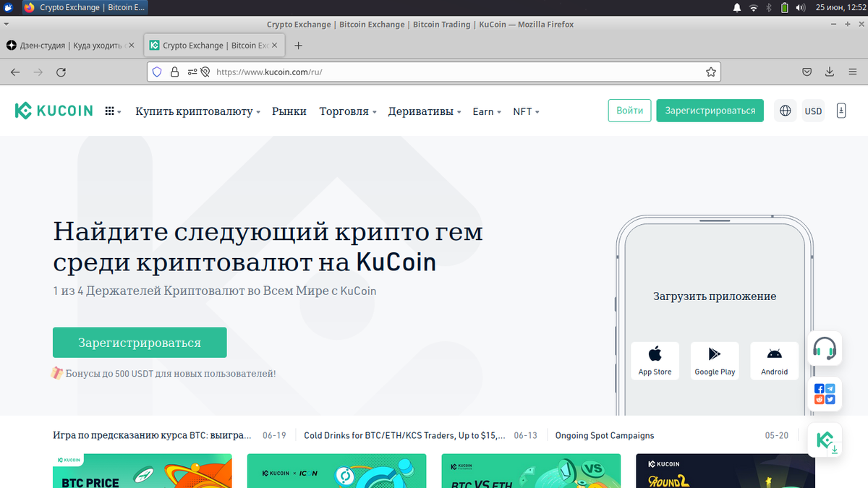The height and width of the screenshot is (488, 868).
Task: Open the notifications bell in system tray
Action: click(x=737, y=7)
